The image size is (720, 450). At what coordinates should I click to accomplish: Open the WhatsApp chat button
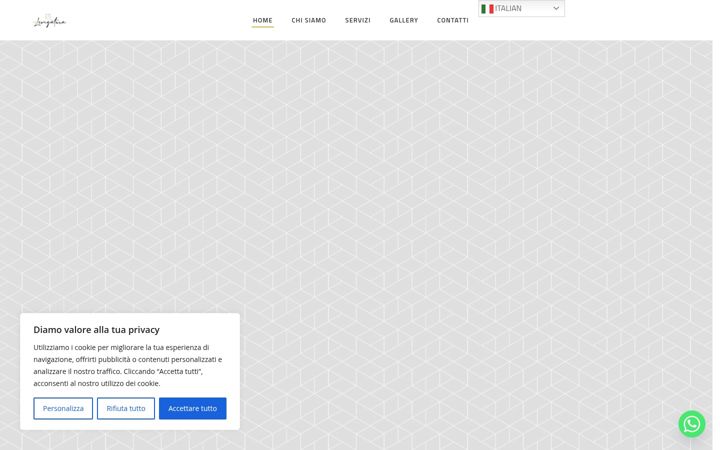click(x=692, y=423)
